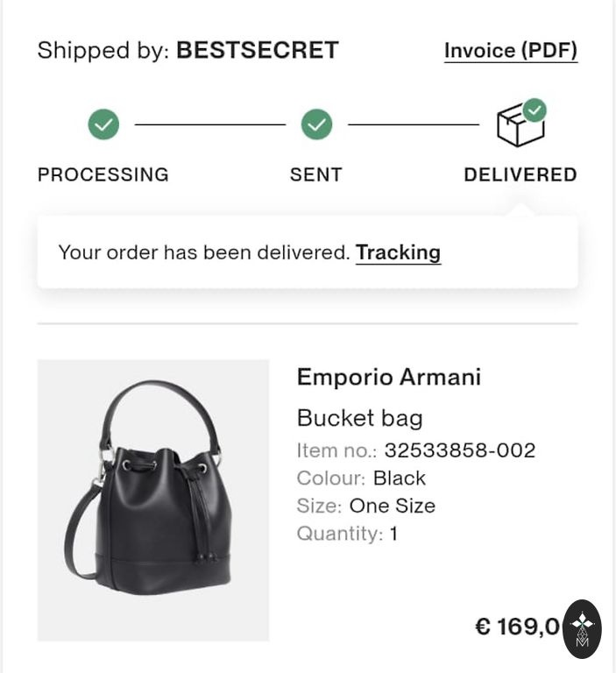This screenshot has height=673, width=616.
Task: Click the Emporio Armani brand name
Action: 389,378
